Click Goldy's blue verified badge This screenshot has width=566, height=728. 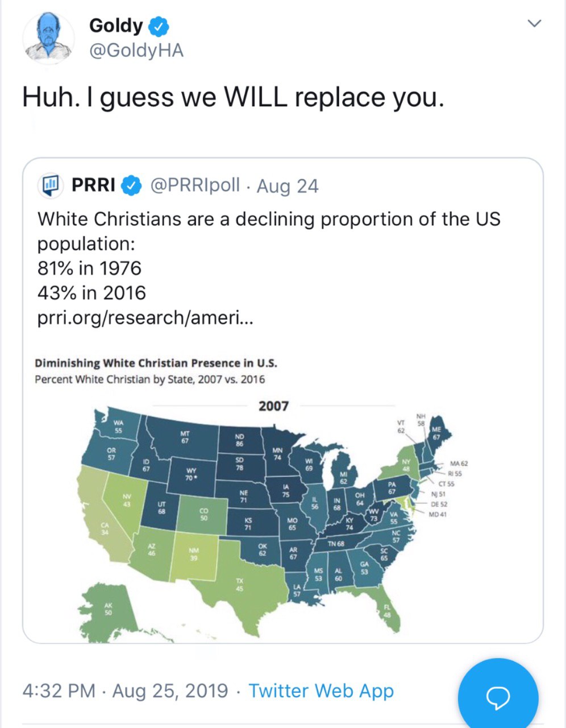point(159,26)
